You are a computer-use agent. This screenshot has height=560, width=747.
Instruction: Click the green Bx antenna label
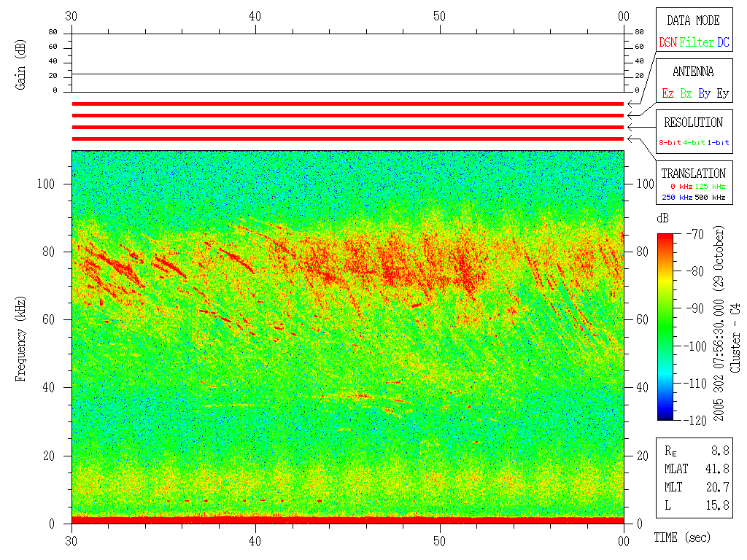point(686,94)
